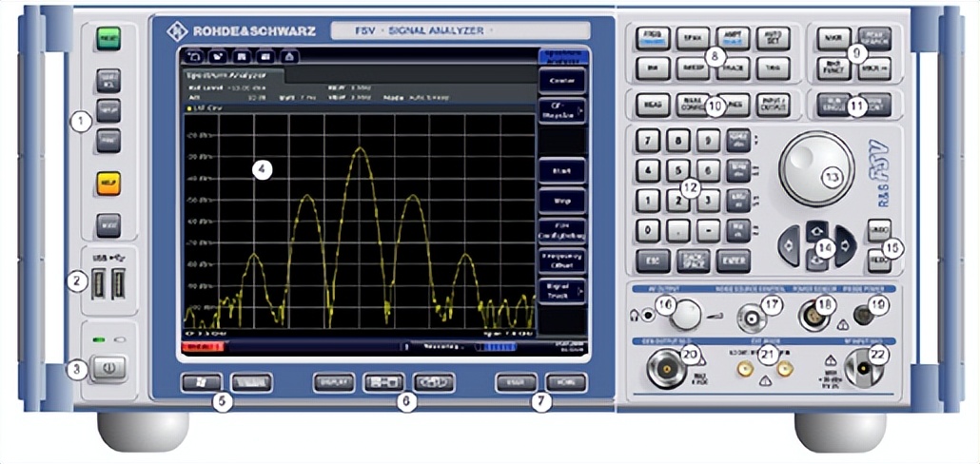Open the TRIG function key

pyautogui.click(x=774, y=68)
